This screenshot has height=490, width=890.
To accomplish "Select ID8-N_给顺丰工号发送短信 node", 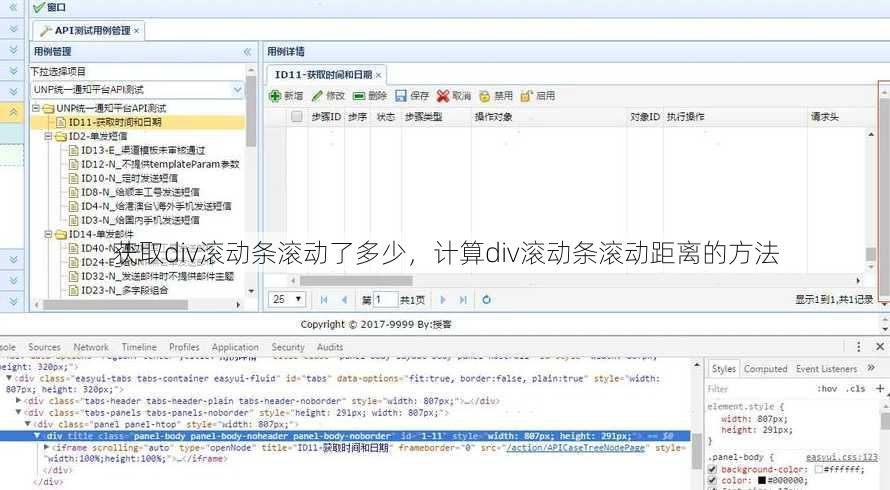I will coord(140,192).
